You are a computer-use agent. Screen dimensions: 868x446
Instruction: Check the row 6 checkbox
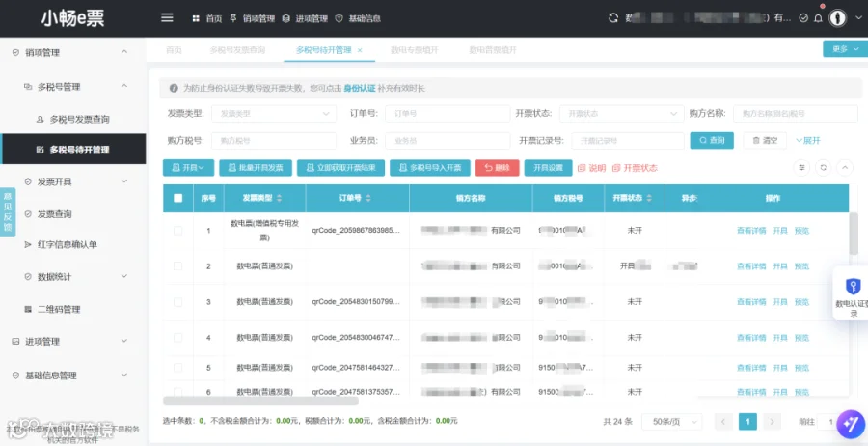coord(177,392)
